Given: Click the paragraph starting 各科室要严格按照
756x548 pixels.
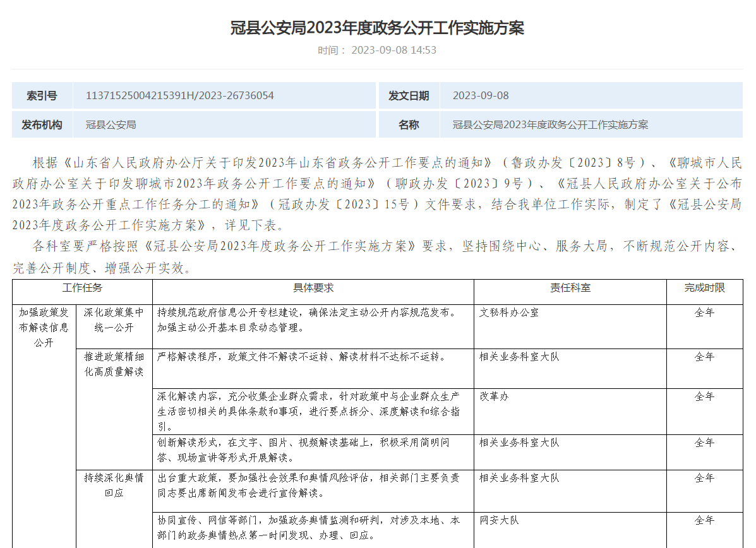Looking at the screenshot, I should pyautogui.click(x=377, y=257).
